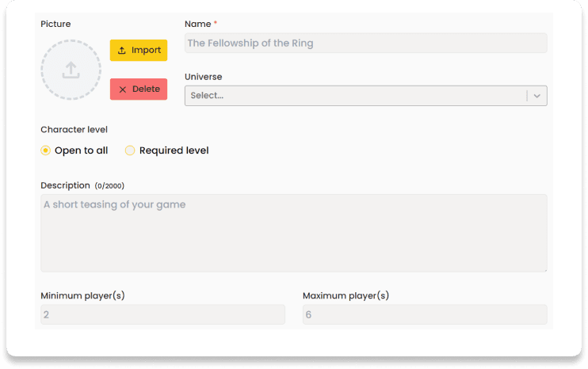This screenshot has height=369, width=588.
Task: Click the "Open to all" option label text
Action: 81,150
